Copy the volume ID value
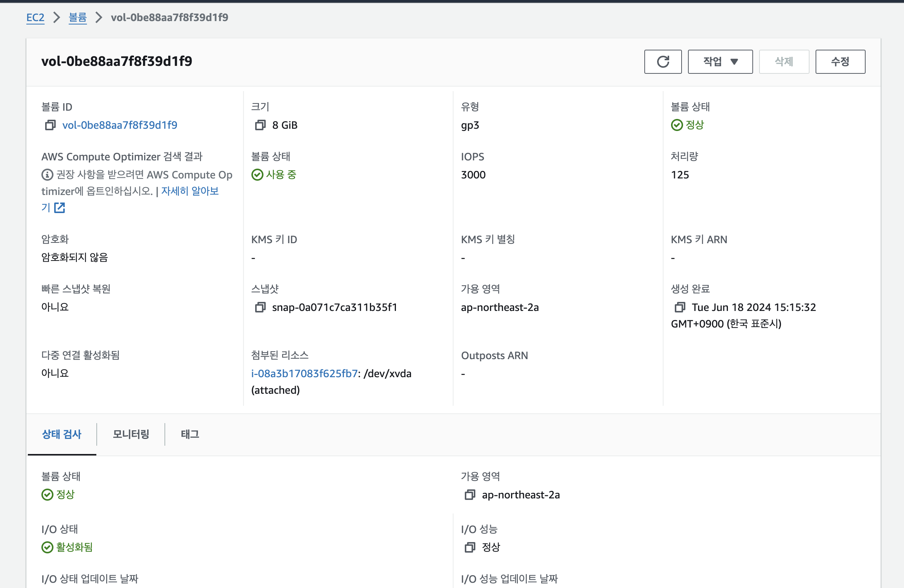904x588 pixels. pyautogui.click(x=50, y=125)
